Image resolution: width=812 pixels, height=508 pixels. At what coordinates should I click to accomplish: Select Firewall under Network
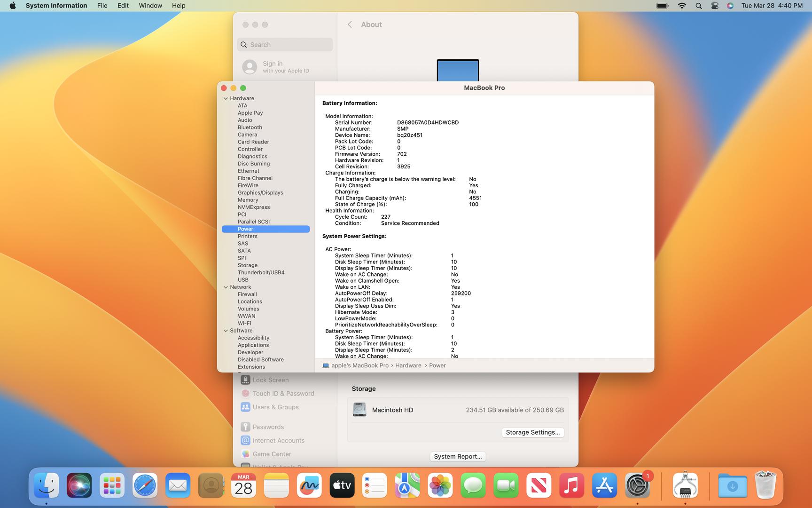247,294
